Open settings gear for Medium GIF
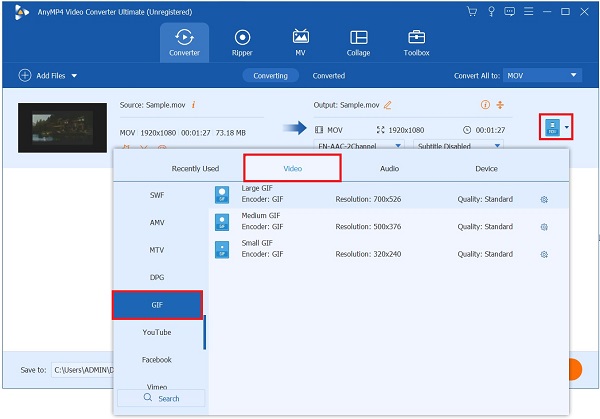 pyautogui.click(x=544, y=227)
